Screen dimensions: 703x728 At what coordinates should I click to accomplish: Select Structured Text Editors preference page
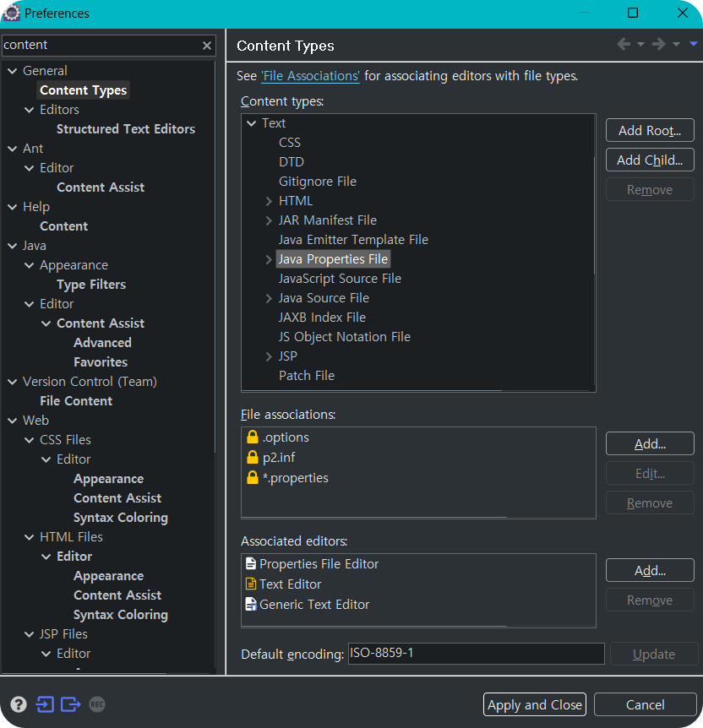tap(125, 129)
